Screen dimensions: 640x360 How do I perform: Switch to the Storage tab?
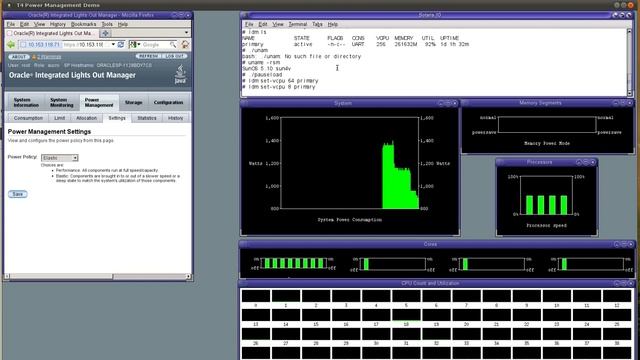(x=133, y=102)
